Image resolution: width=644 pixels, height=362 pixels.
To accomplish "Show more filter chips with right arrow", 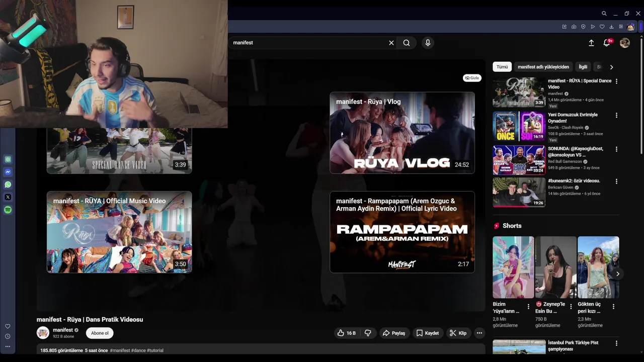I will tap(611, 67).
